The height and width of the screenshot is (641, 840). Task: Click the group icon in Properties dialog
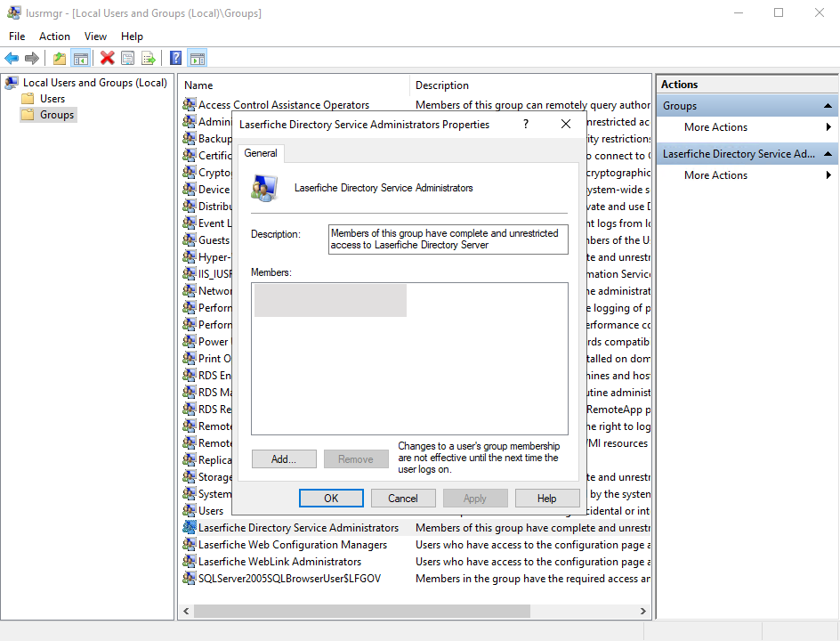[x=264, y=188]
